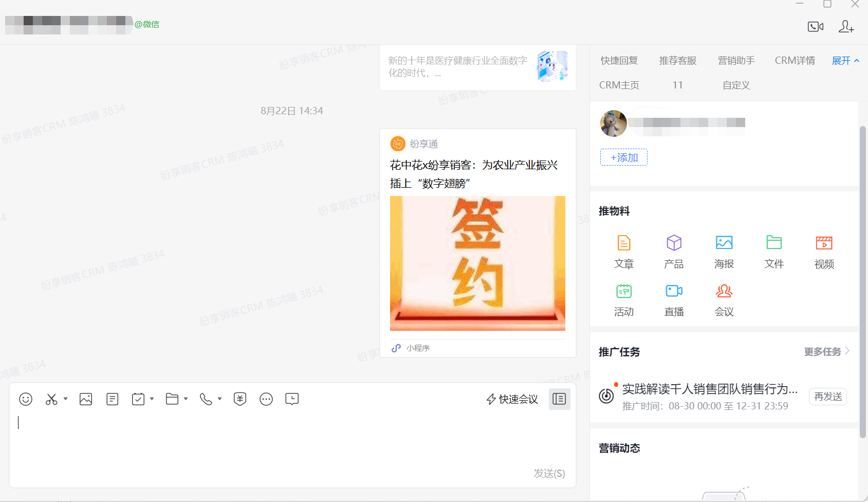Open the CRM主页 tab

point(619,85)
